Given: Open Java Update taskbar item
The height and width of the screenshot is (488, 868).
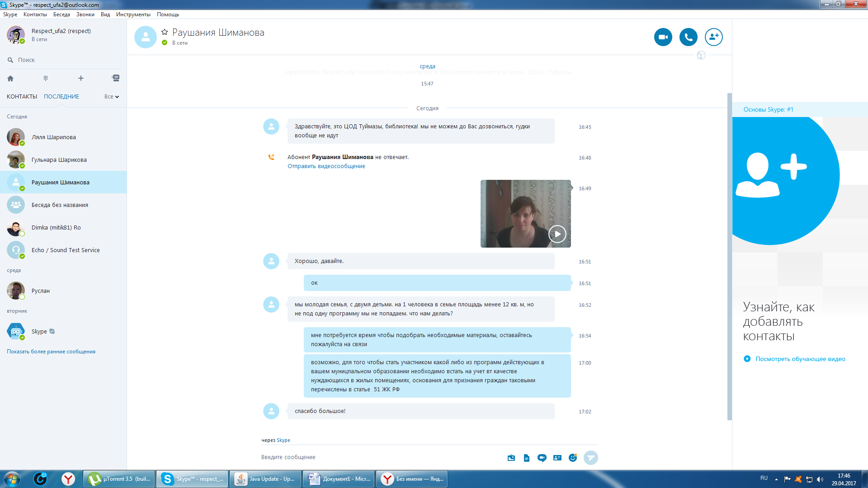Looking at the screenshot, I should 265,479.
